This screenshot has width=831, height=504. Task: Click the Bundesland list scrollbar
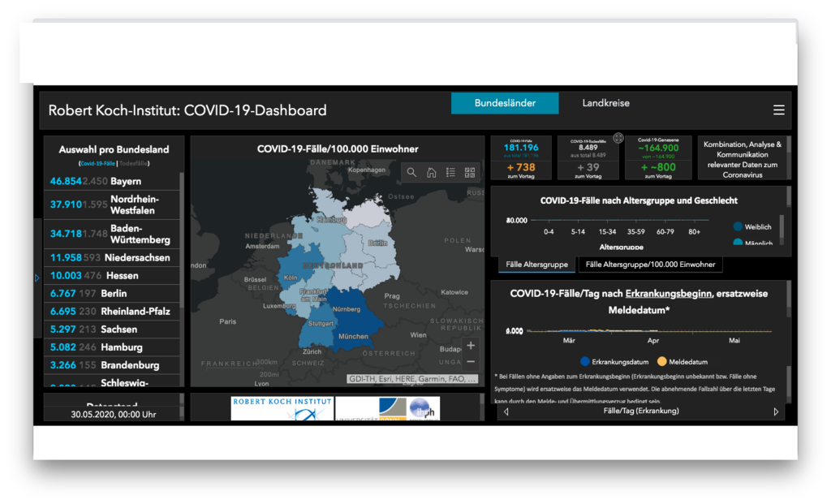pos(182,239)
